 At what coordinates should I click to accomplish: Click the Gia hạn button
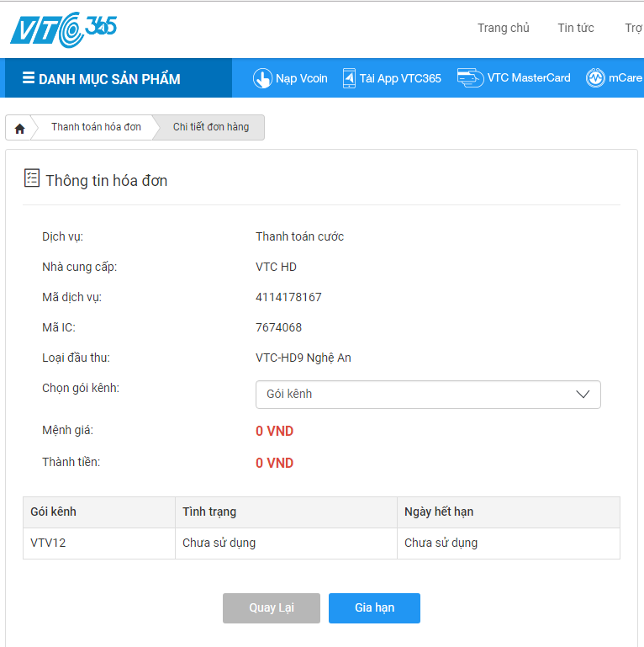coord(374,607)
